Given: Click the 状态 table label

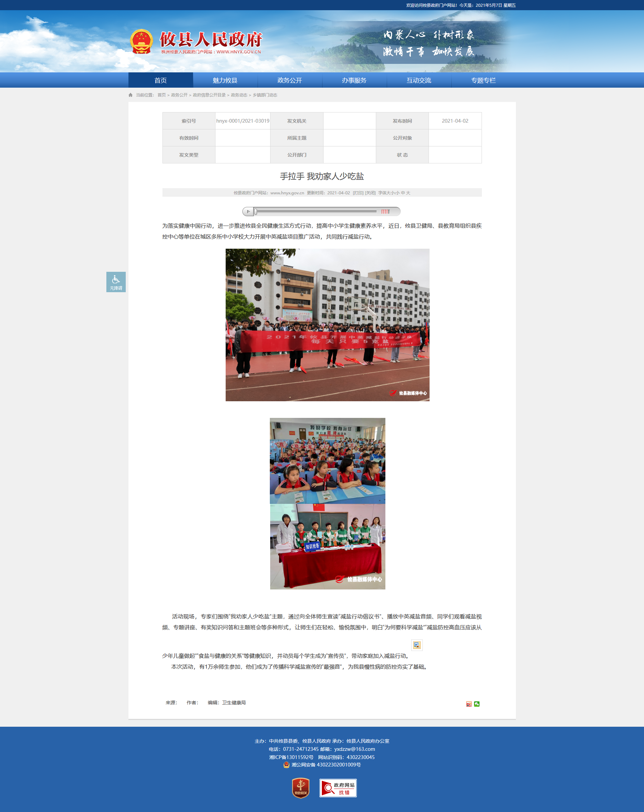Looking at the screenshot, I should pos(402,155).
